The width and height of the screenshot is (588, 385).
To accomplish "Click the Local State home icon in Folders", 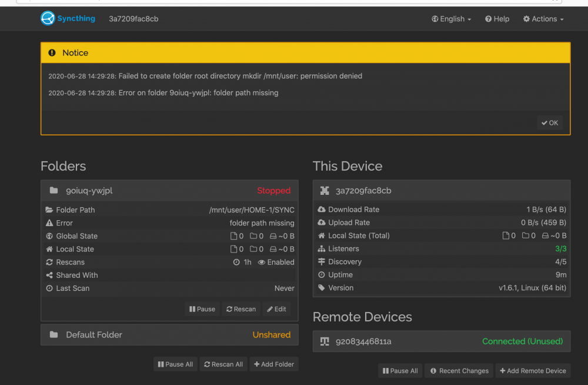I will coord(49,249).
